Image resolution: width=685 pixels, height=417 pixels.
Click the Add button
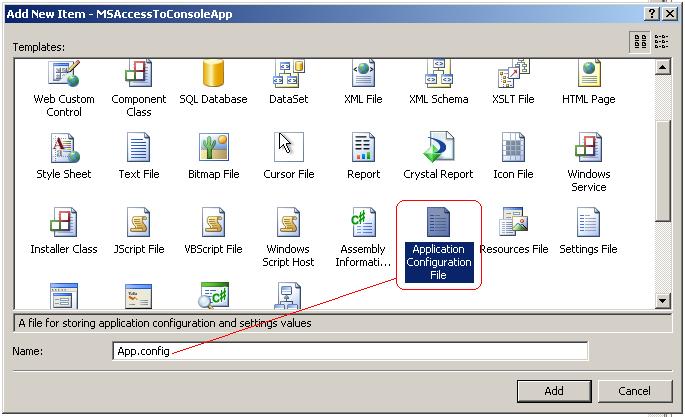pyautogui.click(x=554, y=391)
